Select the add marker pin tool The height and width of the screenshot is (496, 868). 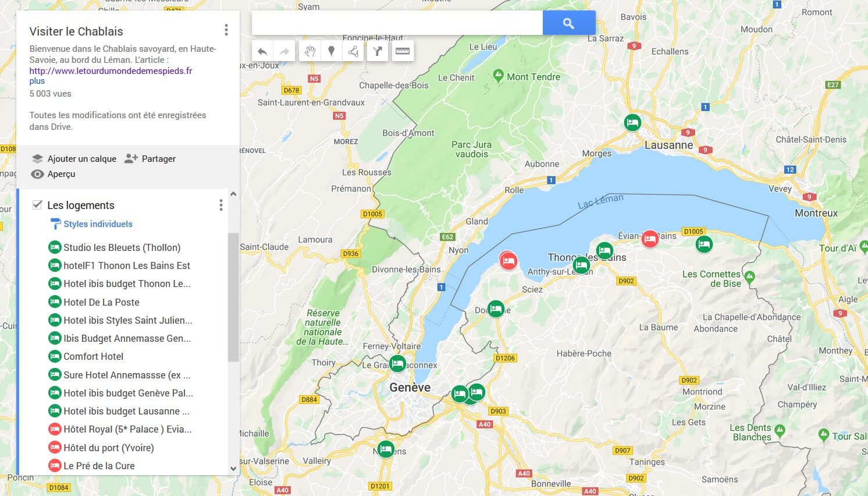click(332, 51)
